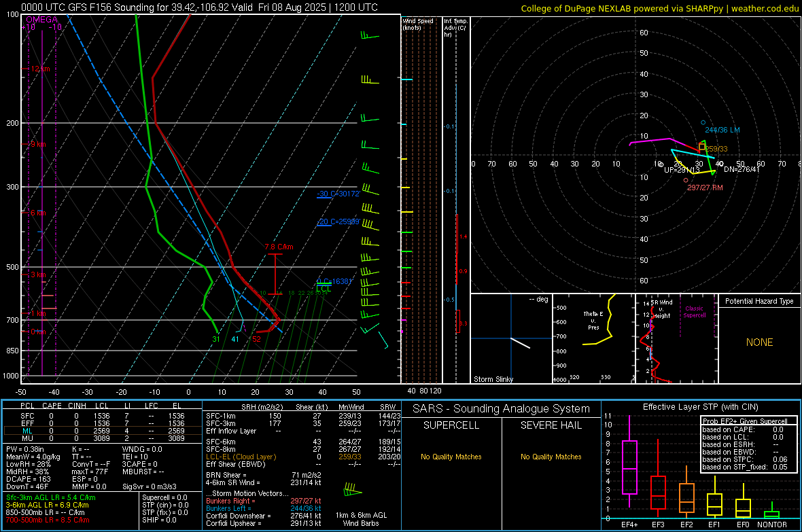Click the yellow 'NONE' hazard type
This screenshot has width=802, height=532.
pyautogui.click(x=759, y=342)
